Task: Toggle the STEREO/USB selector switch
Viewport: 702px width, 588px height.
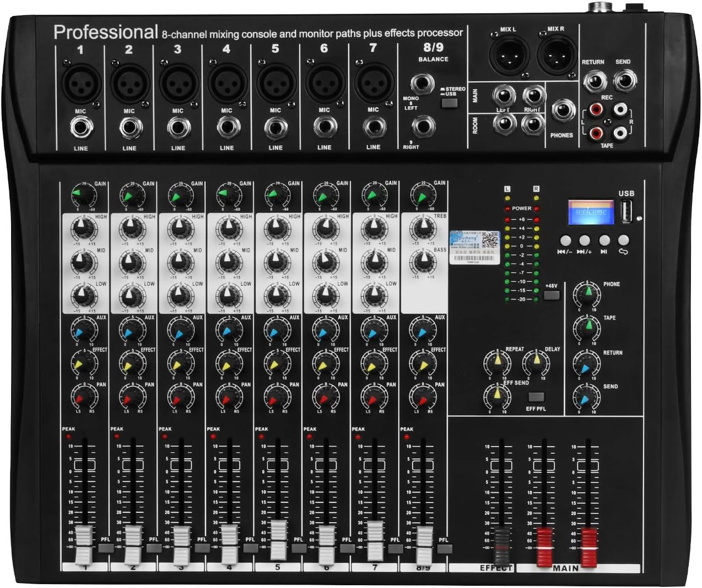Action: click(x=450, y=103)
